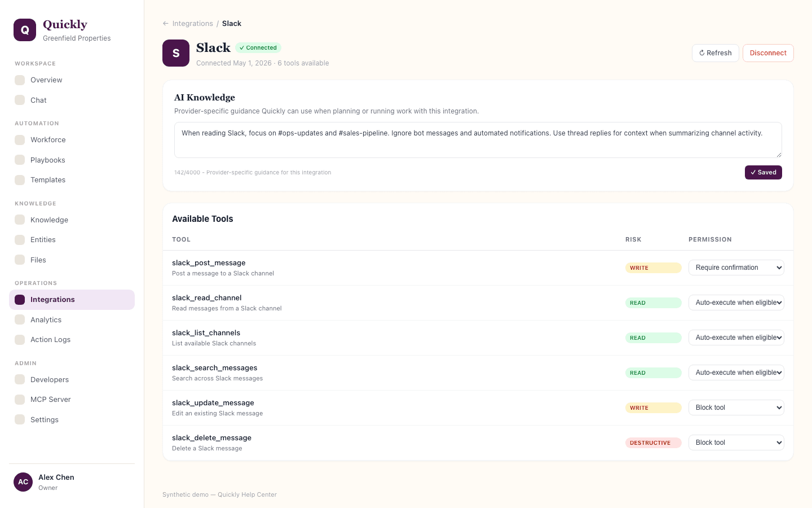This screenshot has width=812, height=508.
Task: Click the Playbooks sidebar icon
Action: [x=20, y=160]
